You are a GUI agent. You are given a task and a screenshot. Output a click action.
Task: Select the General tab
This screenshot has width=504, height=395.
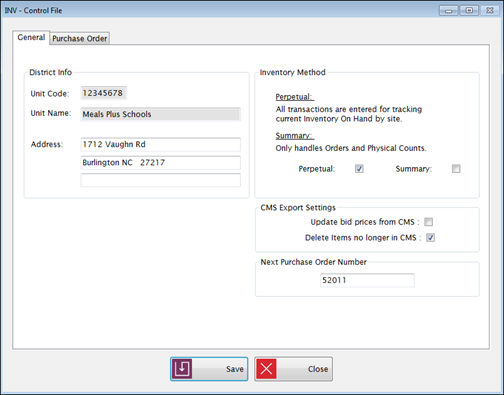tap(31, 37)
